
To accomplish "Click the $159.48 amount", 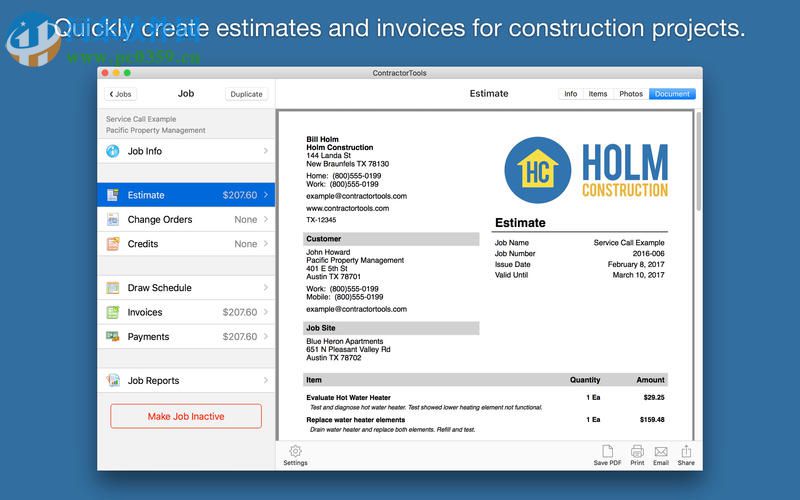I will point(652,420).
